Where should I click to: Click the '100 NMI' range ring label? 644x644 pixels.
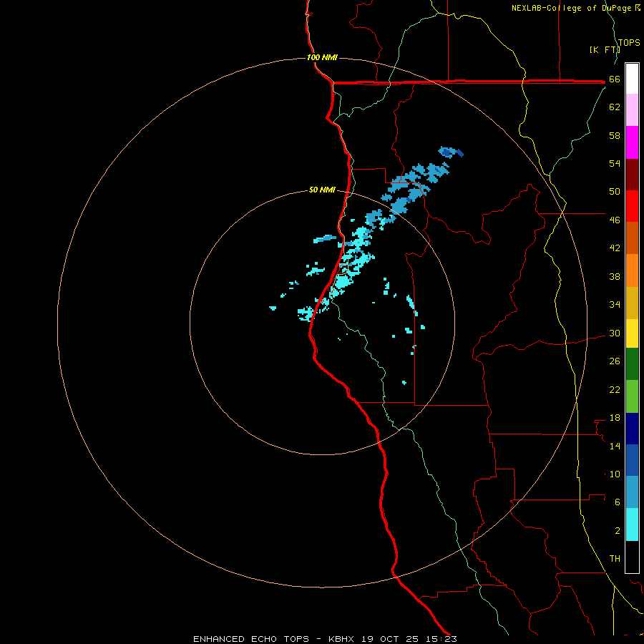pyautogui.click(x=322, y=57)
